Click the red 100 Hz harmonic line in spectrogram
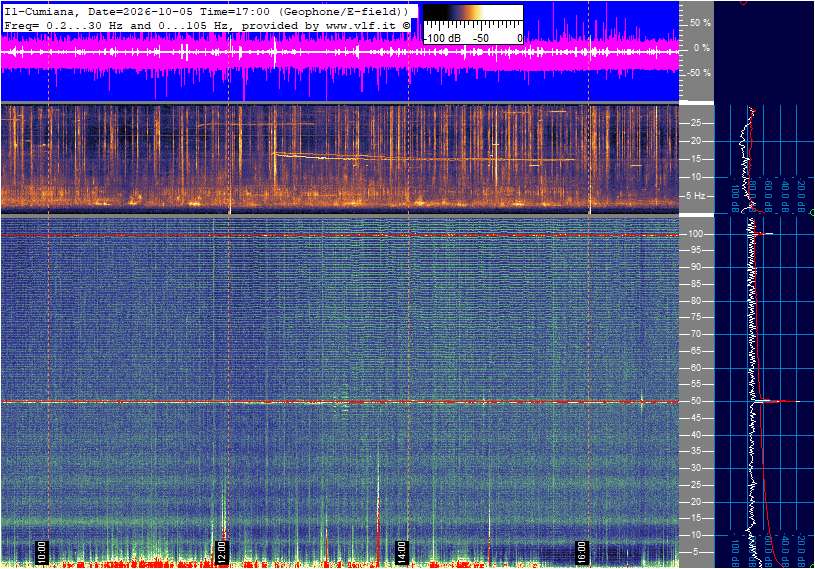Screen dimensions: 815x569 (340, 235)
